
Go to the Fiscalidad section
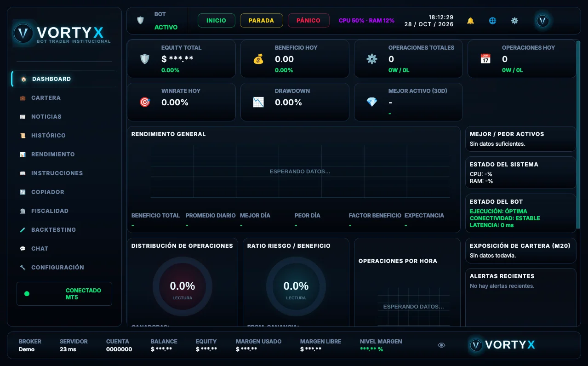click(64, 211)
